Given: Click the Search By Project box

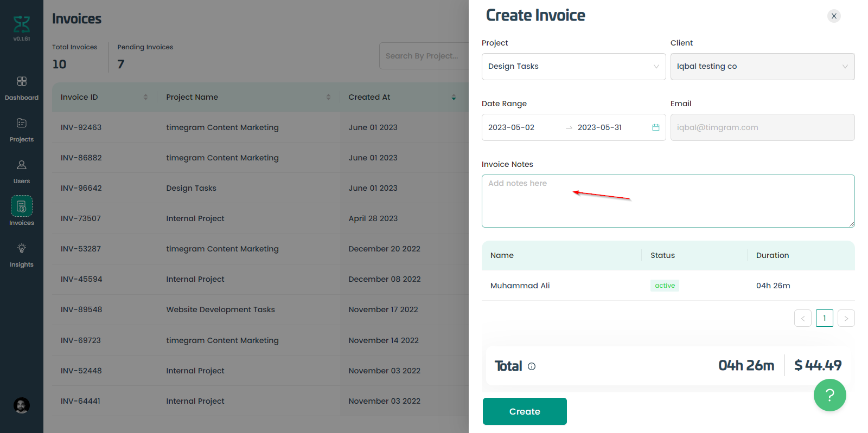Looking at the screenshot, I should click(x=424, y=56).
